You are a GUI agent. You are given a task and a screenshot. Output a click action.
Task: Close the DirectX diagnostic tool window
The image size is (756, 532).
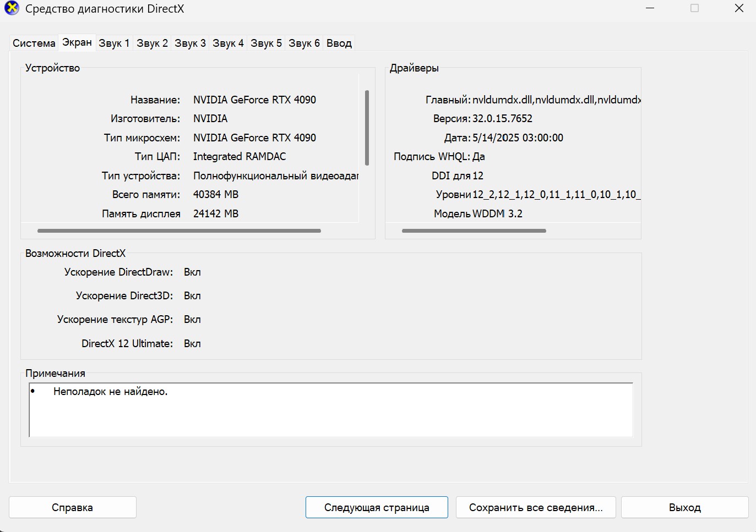[x=739, y=8]
